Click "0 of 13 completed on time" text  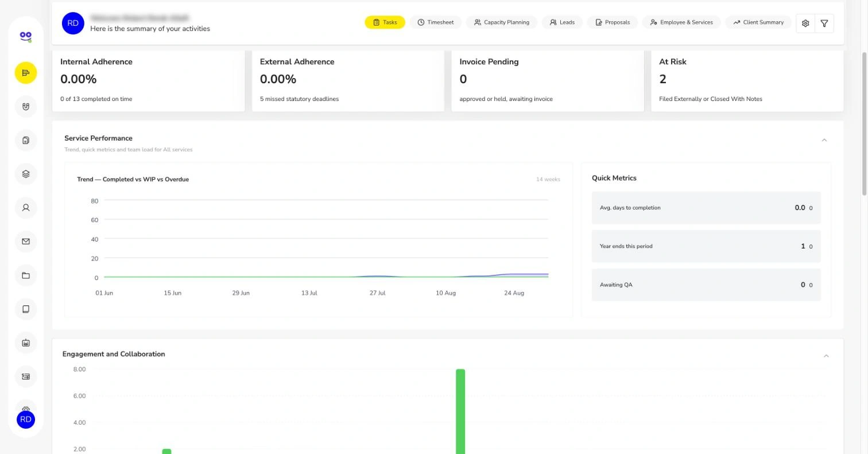96,99
